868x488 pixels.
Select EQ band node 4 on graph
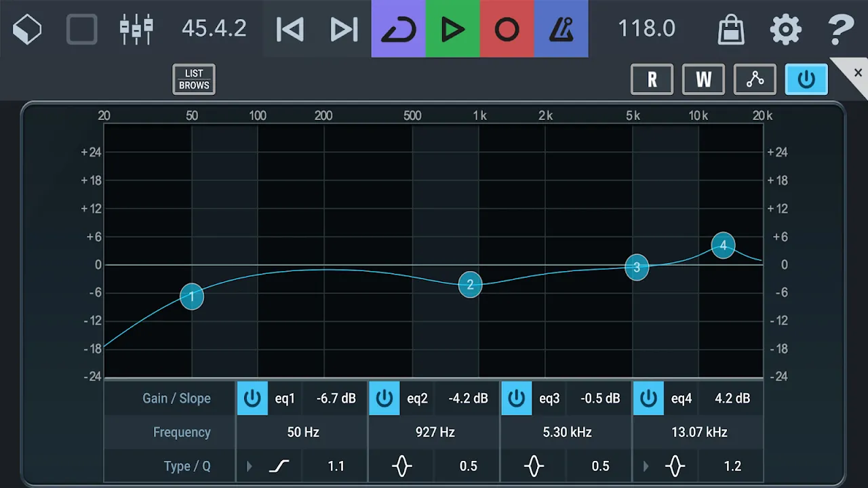[723, 245]
